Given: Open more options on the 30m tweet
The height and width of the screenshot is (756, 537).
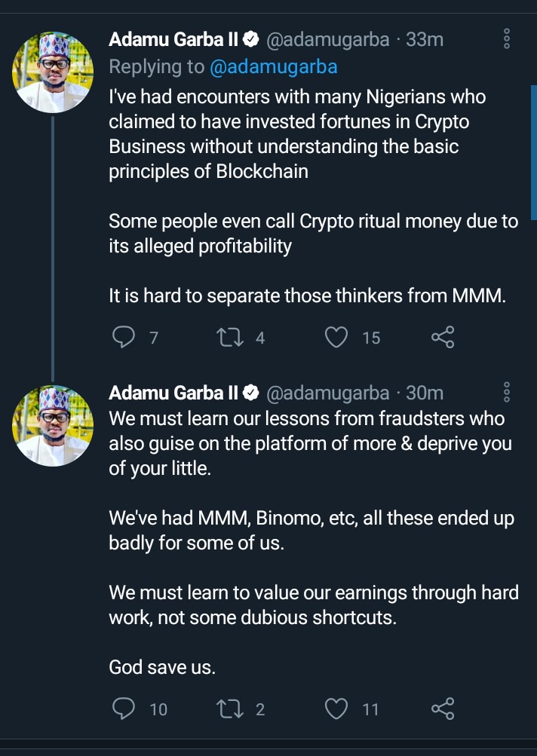Looking at the screenshot, I should (x=507, y=392).
